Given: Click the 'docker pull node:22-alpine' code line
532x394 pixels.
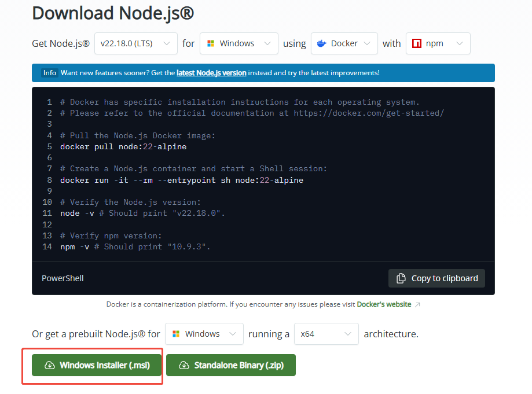Looking at the screenshot, I should tap(123, 147).
